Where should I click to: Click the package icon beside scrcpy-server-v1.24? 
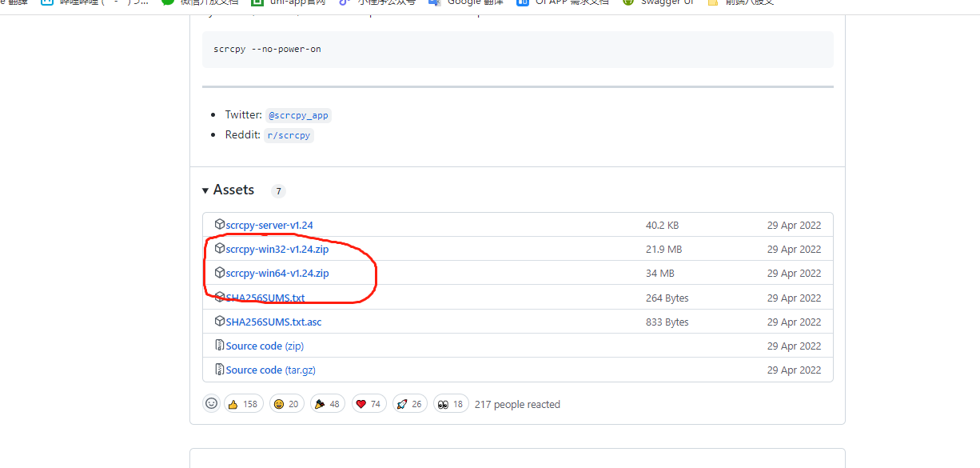coord(220,224)
